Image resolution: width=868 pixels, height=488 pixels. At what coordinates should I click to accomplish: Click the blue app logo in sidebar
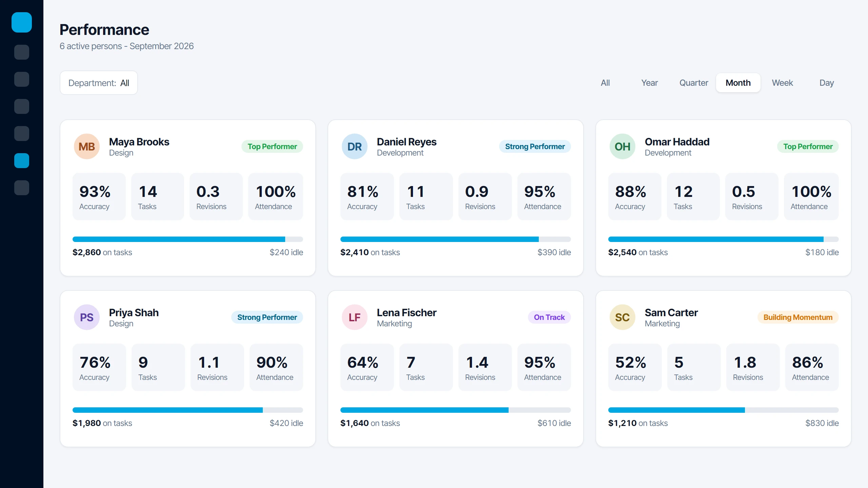click(22, 22)
